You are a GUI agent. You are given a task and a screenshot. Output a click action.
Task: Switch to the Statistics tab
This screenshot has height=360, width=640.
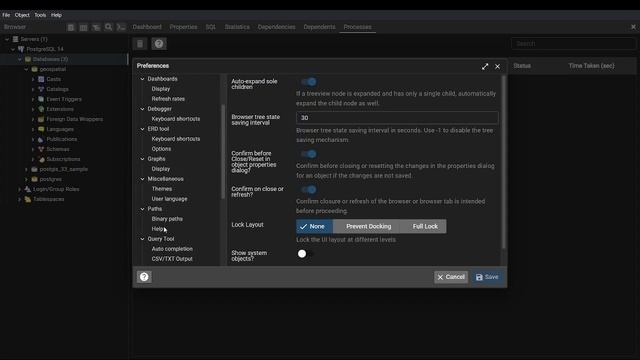click(x=237, y=27)
